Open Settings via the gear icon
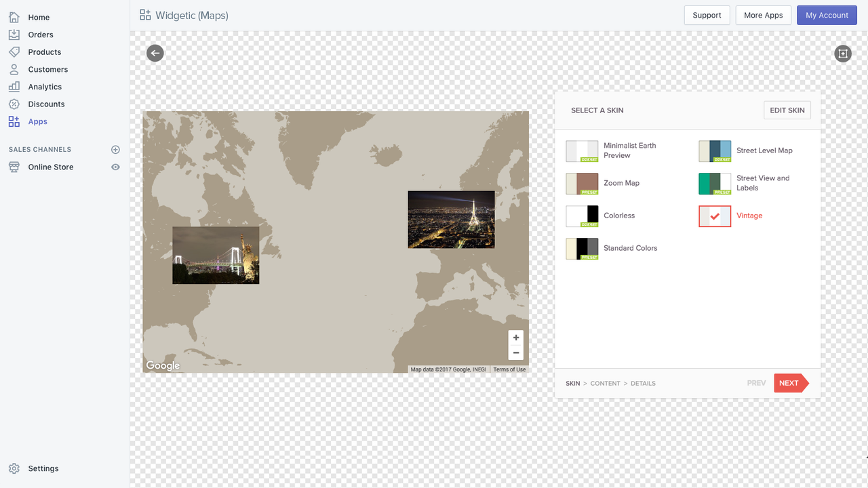The width and height of the screenshot is (868, 488). (x=15, y=468)
